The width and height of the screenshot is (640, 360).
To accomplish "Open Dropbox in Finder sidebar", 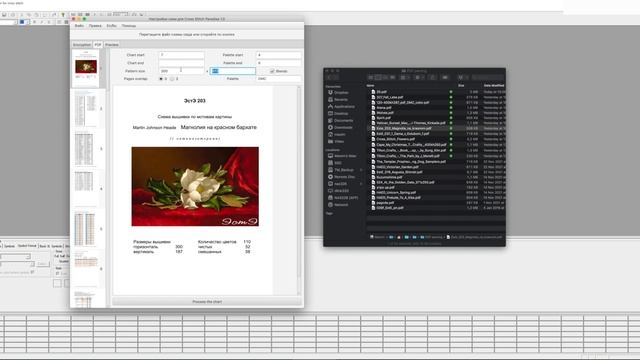I will pos(341,93).
